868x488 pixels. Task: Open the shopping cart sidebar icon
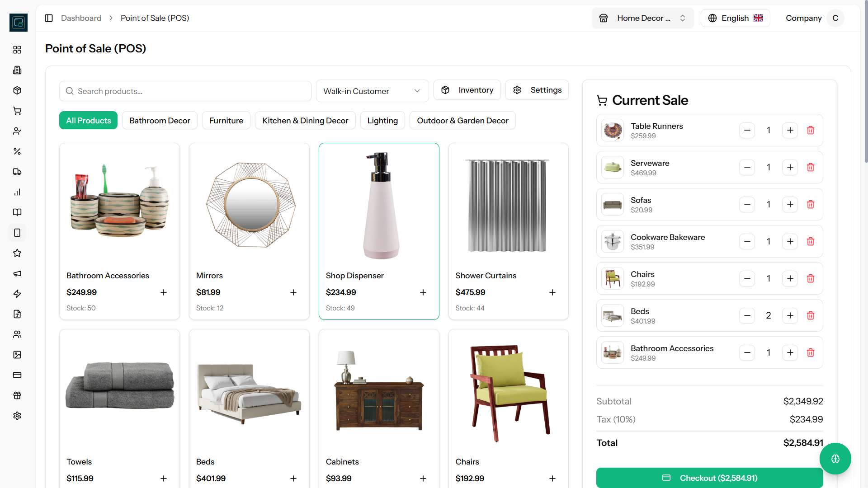pyautogui.click(x=17, y=111)
